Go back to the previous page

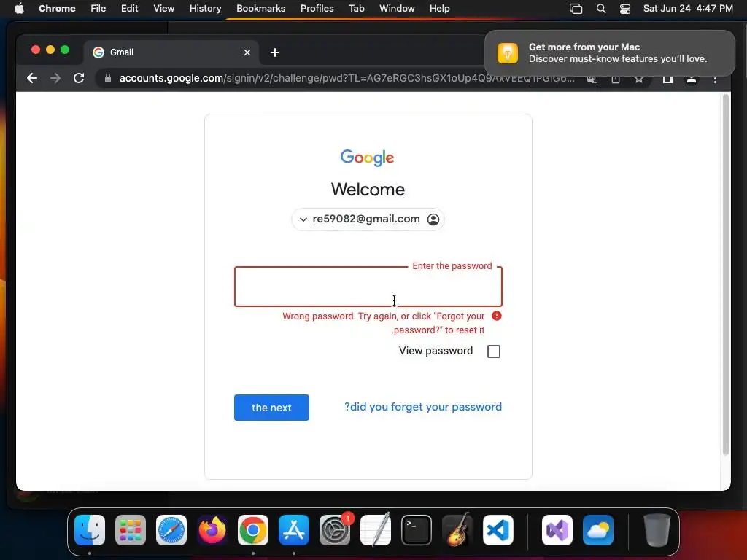[32, 78]
